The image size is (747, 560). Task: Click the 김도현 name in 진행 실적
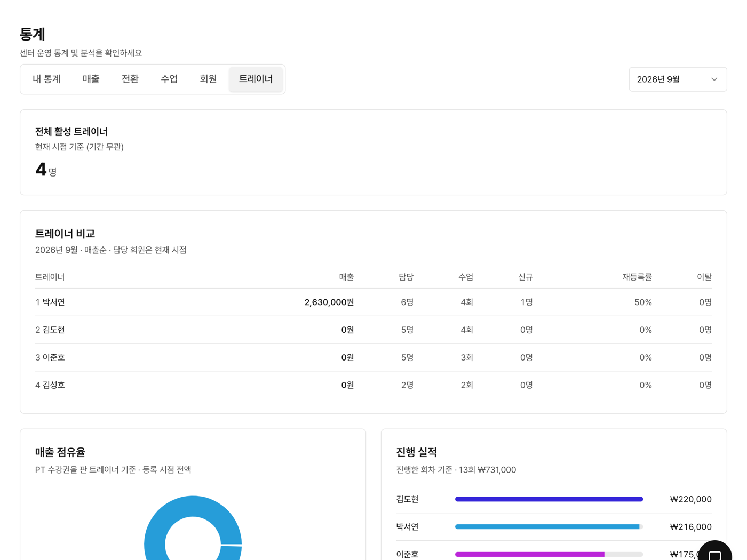pyautogui.click(x=407, y=500)
